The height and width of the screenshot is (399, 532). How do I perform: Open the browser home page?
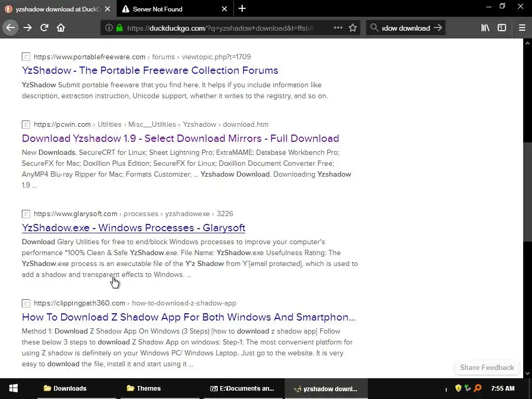[x=61, y=28]
